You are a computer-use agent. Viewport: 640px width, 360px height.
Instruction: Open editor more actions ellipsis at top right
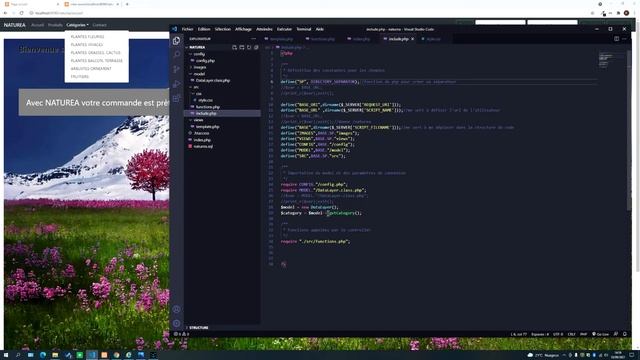(624, 39)
